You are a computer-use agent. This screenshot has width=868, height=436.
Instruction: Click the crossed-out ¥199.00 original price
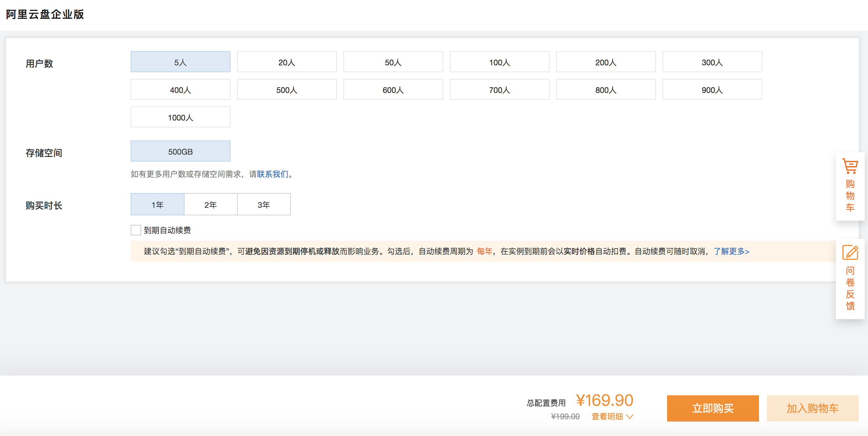[565, 416]
